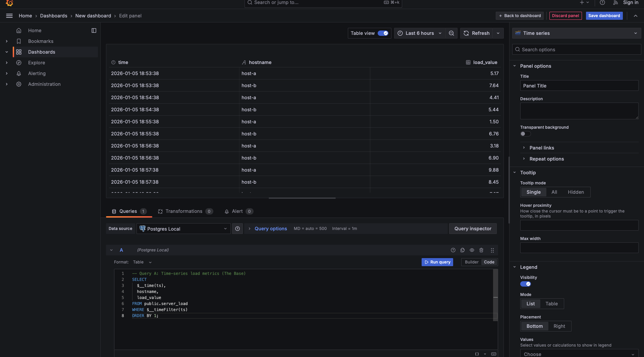Image resolution: width=644 pixels, height=357 pixels.
Task: Click the Run query button
Action: click(x=437, y=262)
